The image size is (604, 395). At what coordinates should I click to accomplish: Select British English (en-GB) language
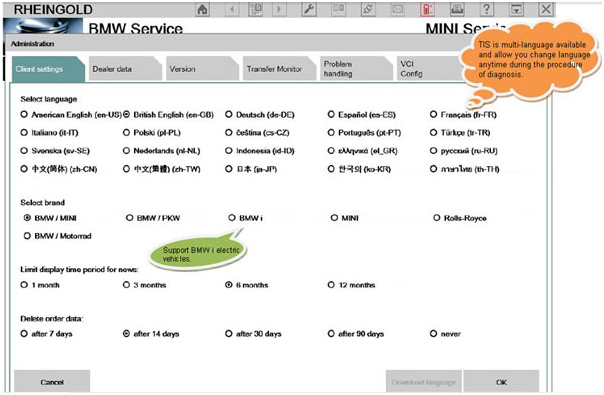[126, 114]
